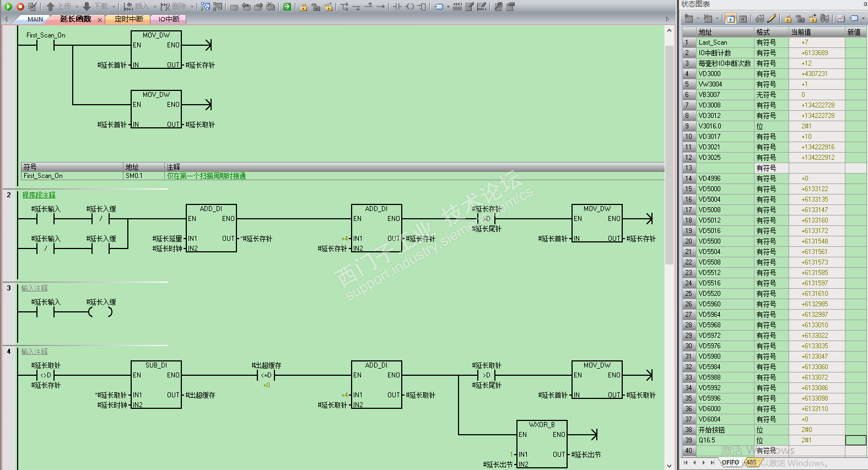868x470 pixels.
Task: Click the yellow force lock icon
Action: 788,19
